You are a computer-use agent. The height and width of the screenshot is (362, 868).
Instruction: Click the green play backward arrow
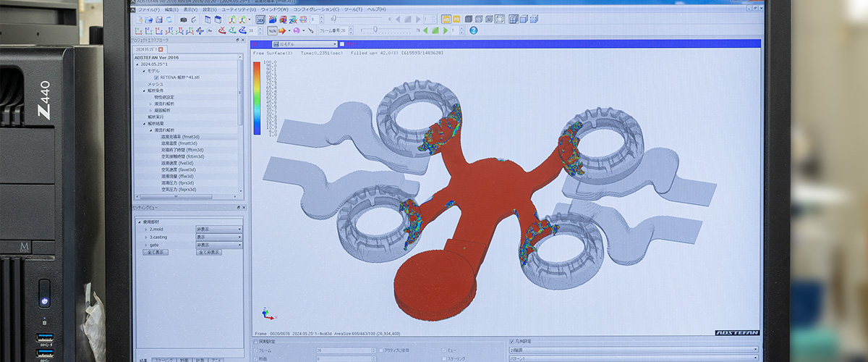coord(426,30)
